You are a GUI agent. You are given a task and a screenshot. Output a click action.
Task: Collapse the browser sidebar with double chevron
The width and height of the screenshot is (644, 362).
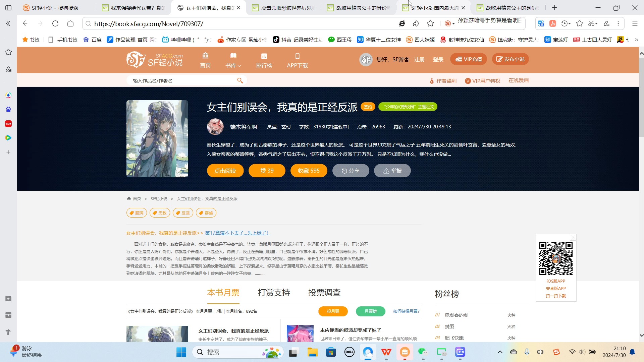click(8, 23)
